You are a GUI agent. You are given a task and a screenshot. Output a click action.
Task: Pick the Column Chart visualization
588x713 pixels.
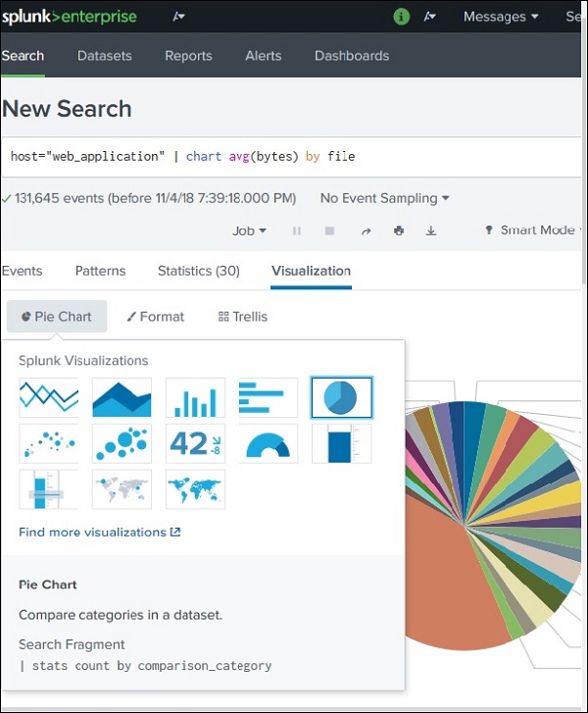pyautogui.click(x=195, y=397)
